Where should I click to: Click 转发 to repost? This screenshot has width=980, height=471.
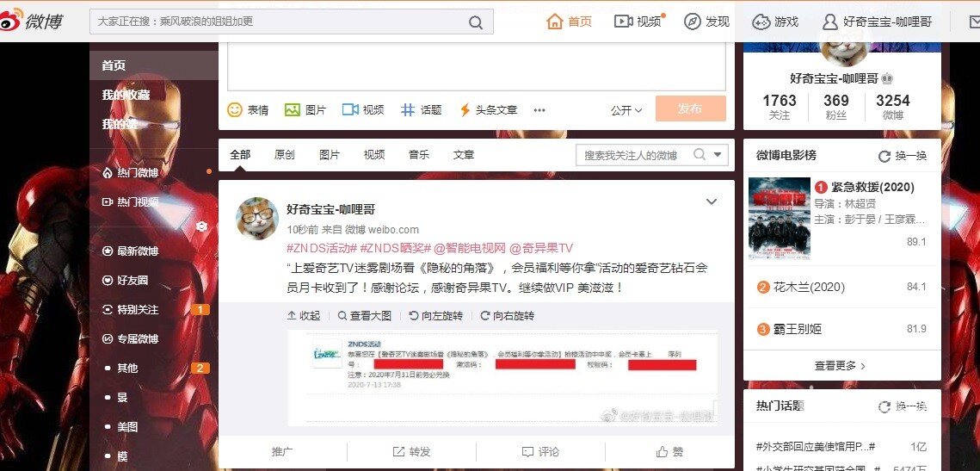[412, 451]
